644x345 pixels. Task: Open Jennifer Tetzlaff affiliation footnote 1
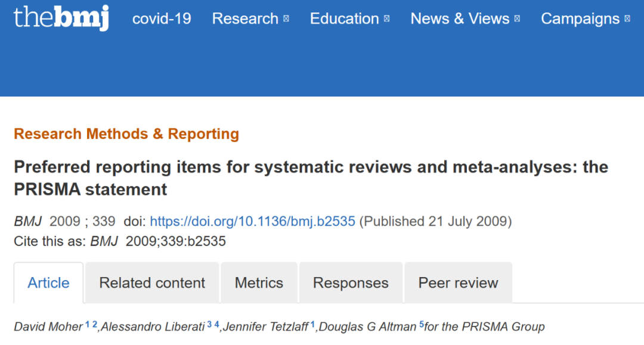point(312,325)
